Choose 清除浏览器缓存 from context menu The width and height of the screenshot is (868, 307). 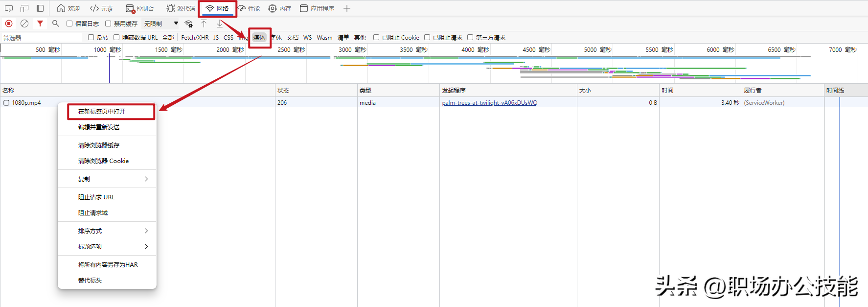pyautogui.click(x=107, y=145)
